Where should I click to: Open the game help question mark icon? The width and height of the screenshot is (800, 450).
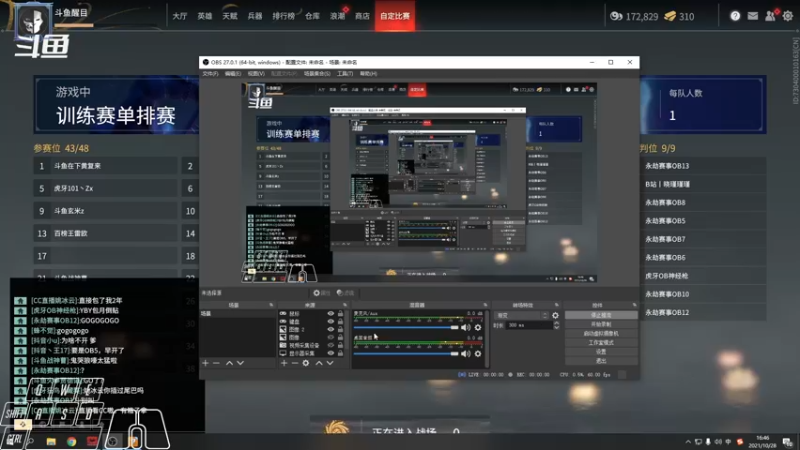735,16
